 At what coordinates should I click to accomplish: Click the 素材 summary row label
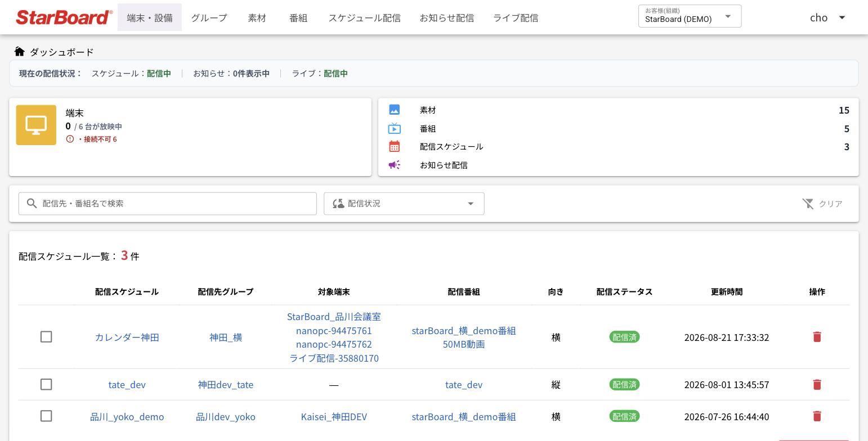[428, 110]
